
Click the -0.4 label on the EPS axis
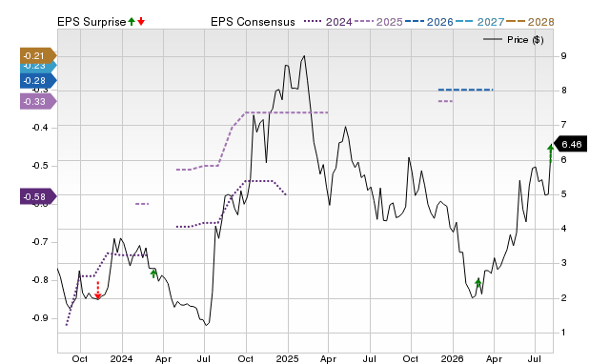tap(40, 127)
